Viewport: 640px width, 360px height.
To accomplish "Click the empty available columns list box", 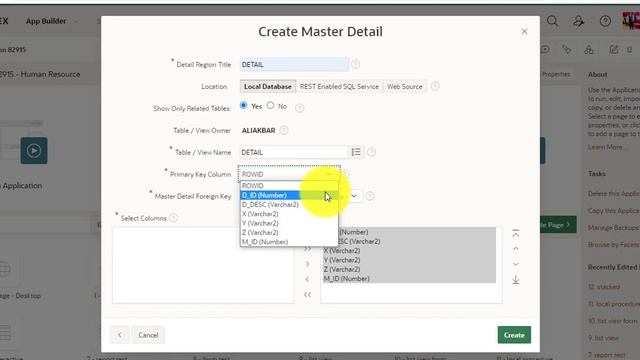I will coord(203,265).
